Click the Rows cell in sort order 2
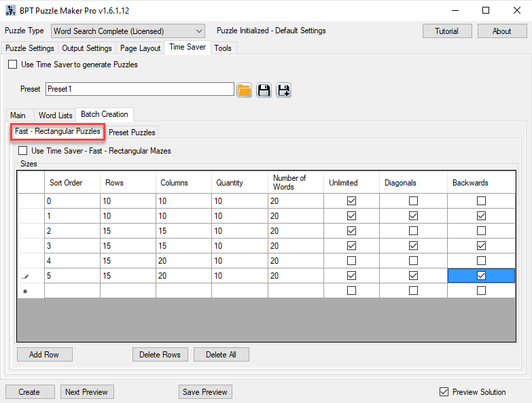Image resolution: width=532 pixels, height=403 pixels. (128, 231)
